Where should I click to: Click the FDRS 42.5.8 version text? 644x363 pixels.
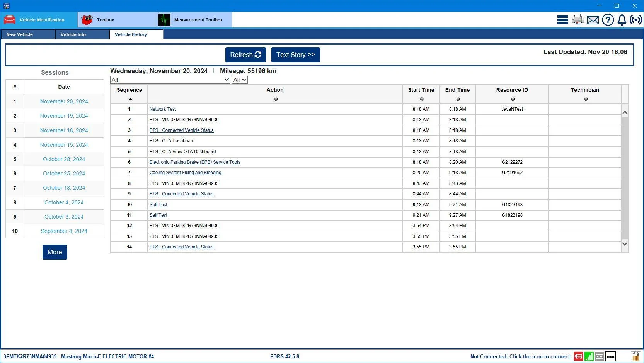click(x=285, y=356)
